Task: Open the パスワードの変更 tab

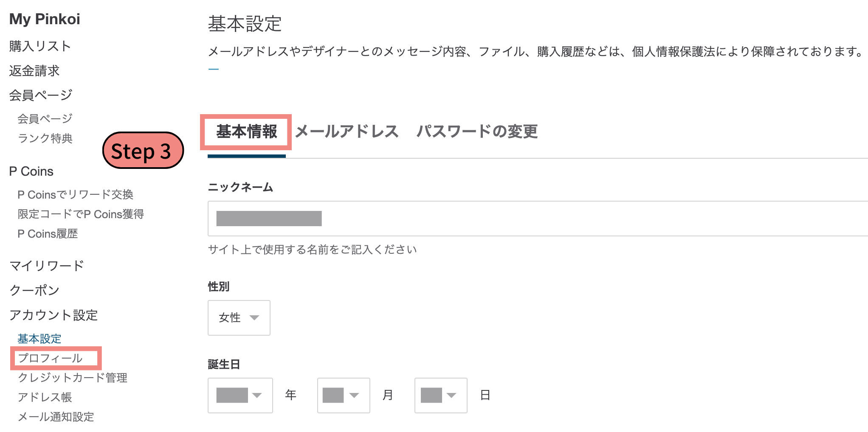Action: 476,132
